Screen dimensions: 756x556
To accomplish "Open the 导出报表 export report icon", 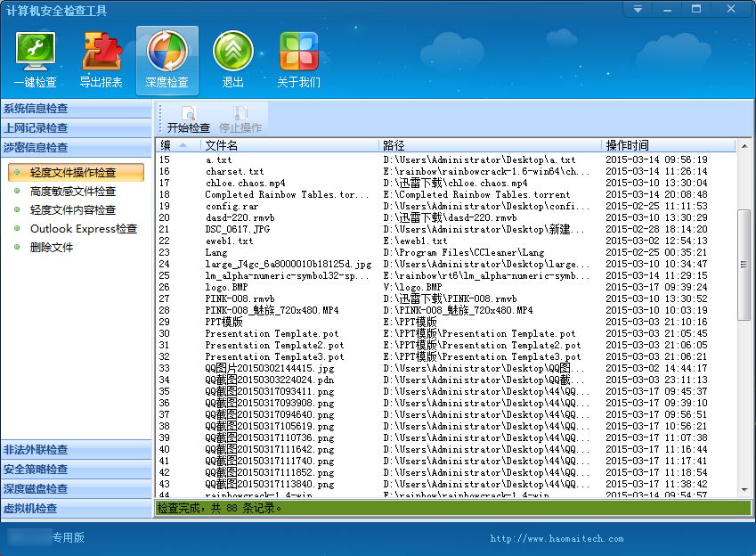I will click(x=102, y=61).
